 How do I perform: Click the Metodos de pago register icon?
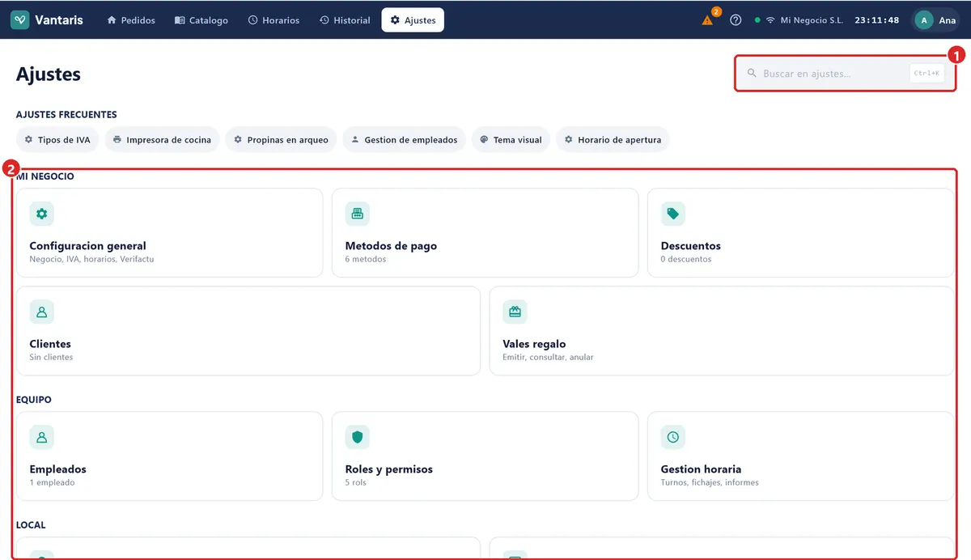click(358, 214)
